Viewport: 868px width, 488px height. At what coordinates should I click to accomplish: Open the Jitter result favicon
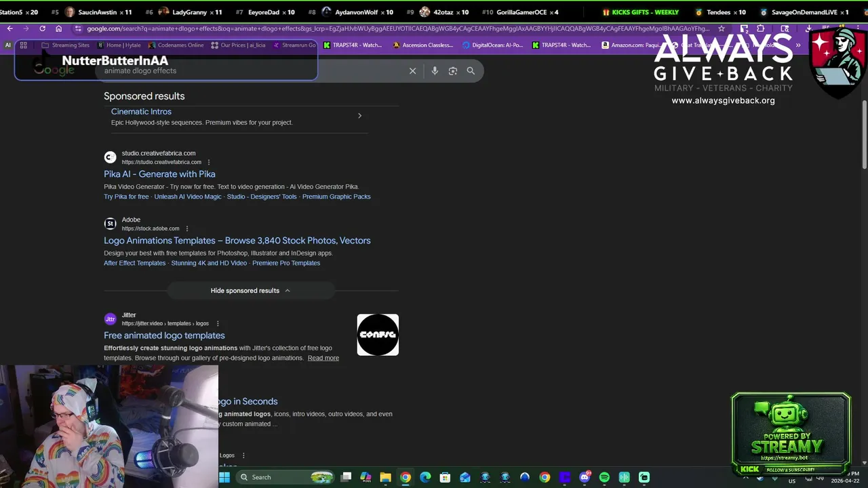click(x=110, y=319)
